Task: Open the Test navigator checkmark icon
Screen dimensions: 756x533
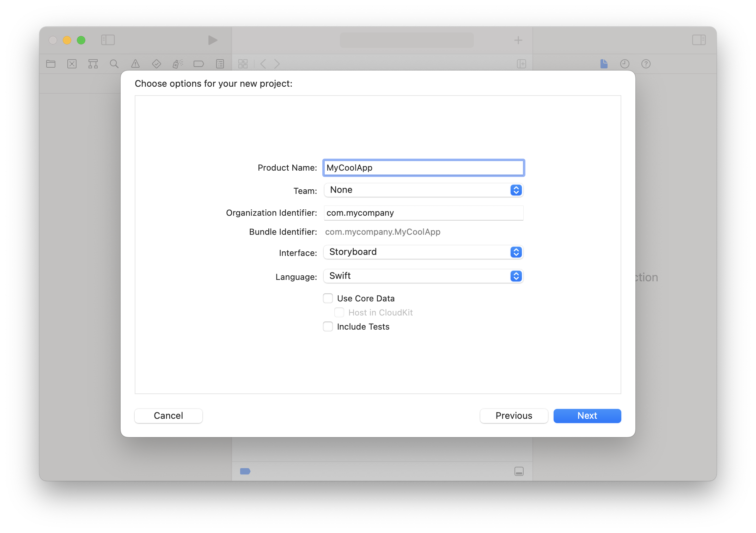Action: click(x=156, y=64)
